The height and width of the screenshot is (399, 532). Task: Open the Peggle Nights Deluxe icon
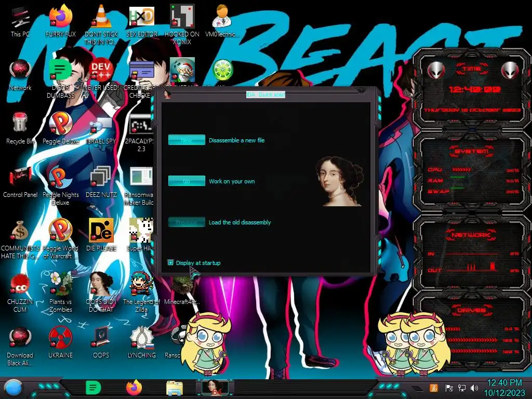(x=60, y=177)
